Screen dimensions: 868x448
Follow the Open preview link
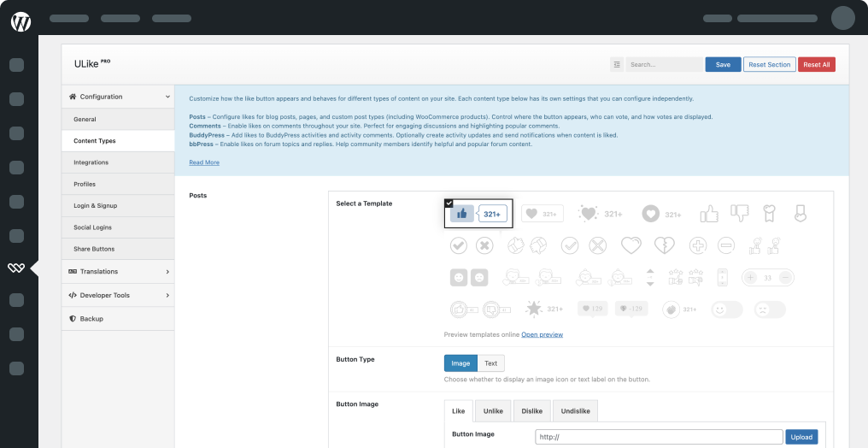pyautogui.click(x=542, y=334)
